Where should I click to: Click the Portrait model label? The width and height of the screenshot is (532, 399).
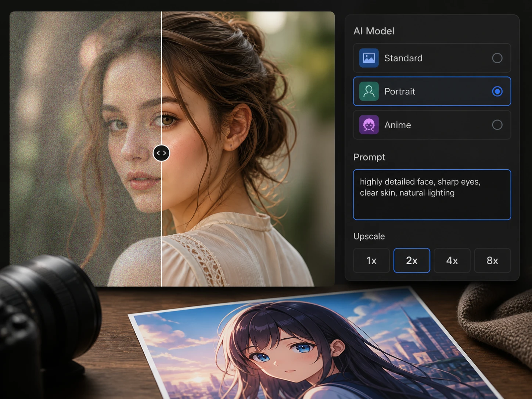[x=400, y=91]
